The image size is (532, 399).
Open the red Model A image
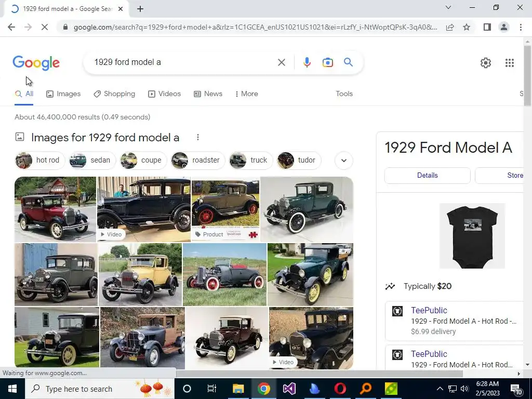coord(55,209)
